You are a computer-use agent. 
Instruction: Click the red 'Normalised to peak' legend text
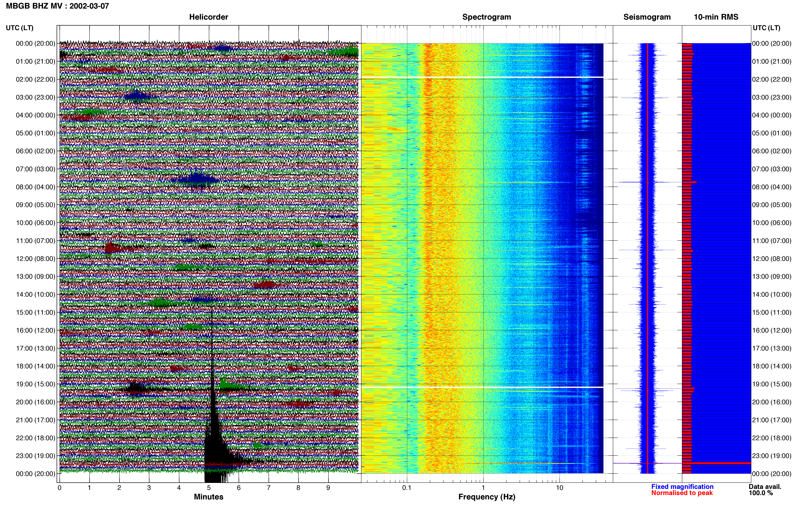(x=682, y=493)
